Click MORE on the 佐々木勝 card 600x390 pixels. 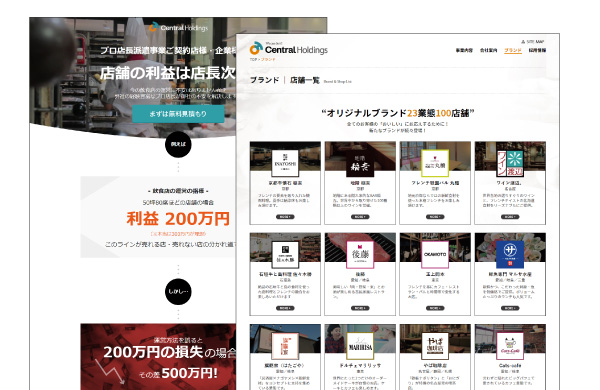[285, 308]
